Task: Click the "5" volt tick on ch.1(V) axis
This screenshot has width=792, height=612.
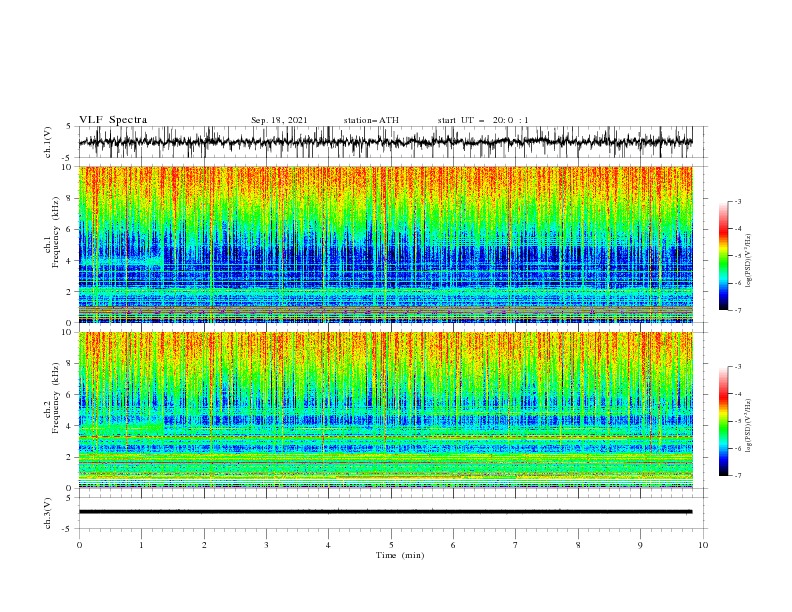Action: [69, 126]
